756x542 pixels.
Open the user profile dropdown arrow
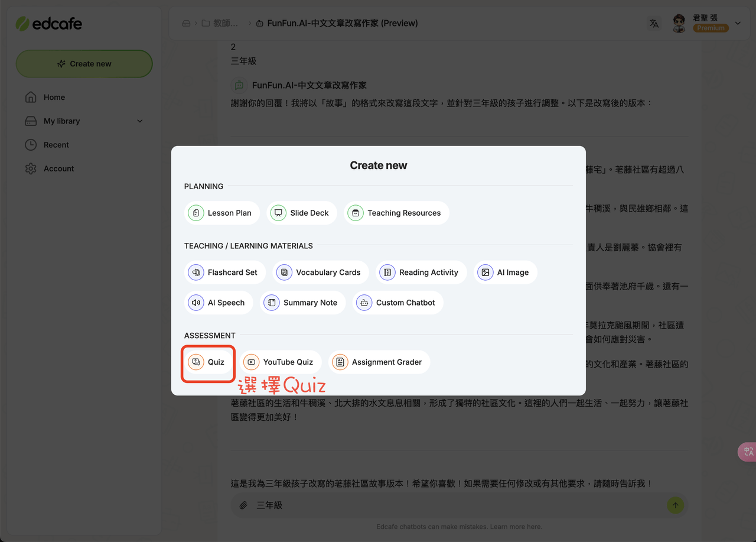pos(738,24)
